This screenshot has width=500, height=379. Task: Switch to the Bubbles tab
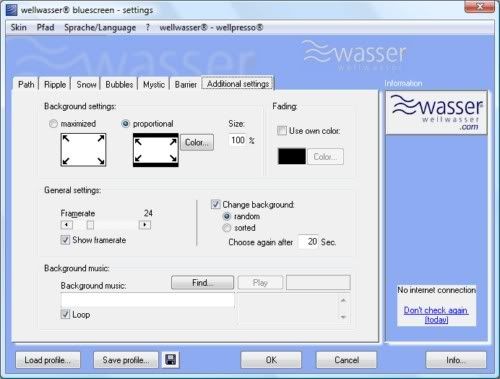pyautogui.click(x=119, y=84)
